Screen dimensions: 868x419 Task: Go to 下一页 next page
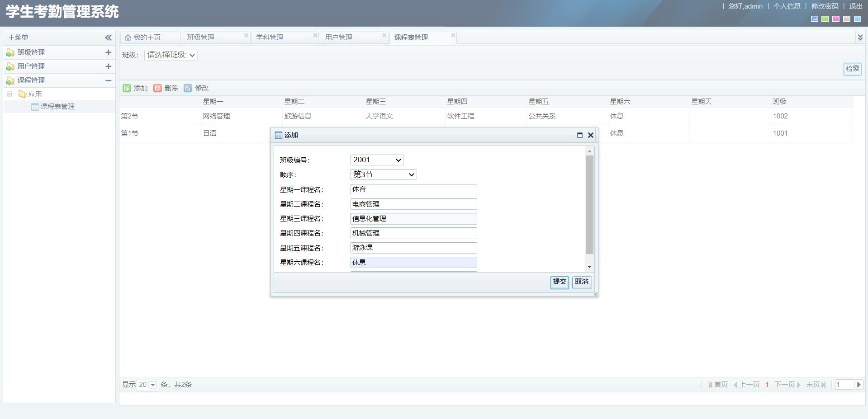(x=787, y=385)
